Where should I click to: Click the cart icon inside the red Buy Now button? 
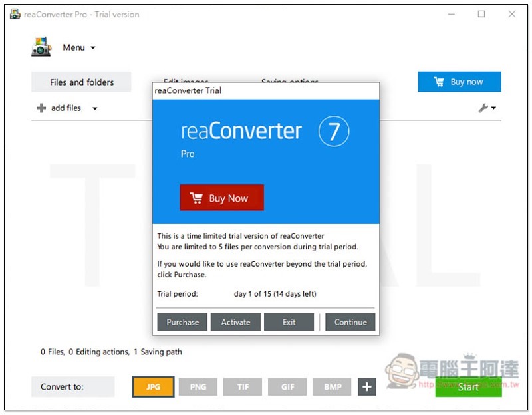point(196,197)
